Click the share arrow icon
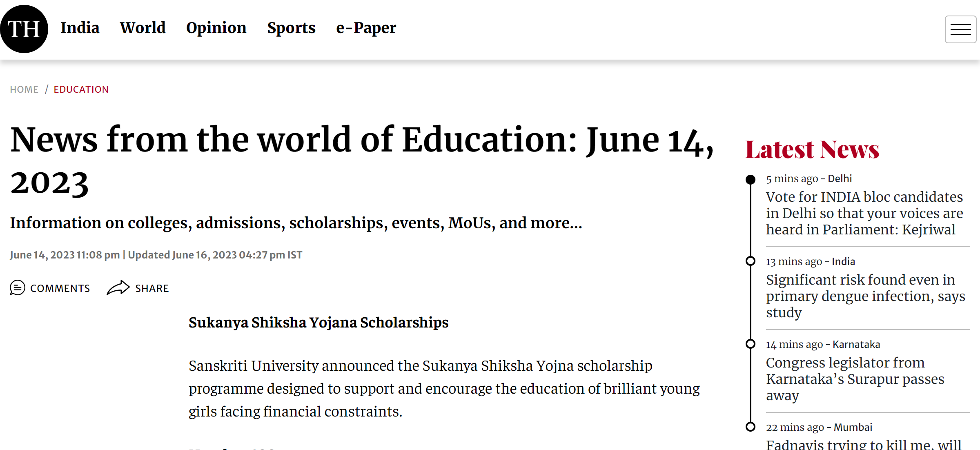 click(x=118, y=288)
